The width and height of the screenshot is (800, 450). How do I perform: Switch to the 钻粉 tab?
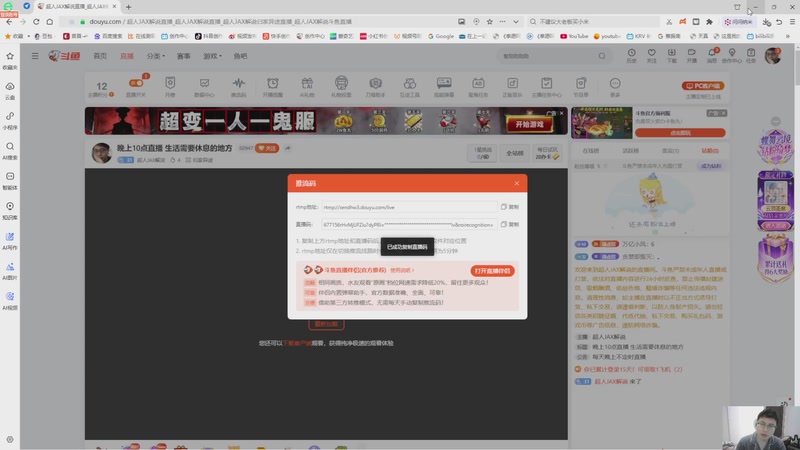click(710, 151)
